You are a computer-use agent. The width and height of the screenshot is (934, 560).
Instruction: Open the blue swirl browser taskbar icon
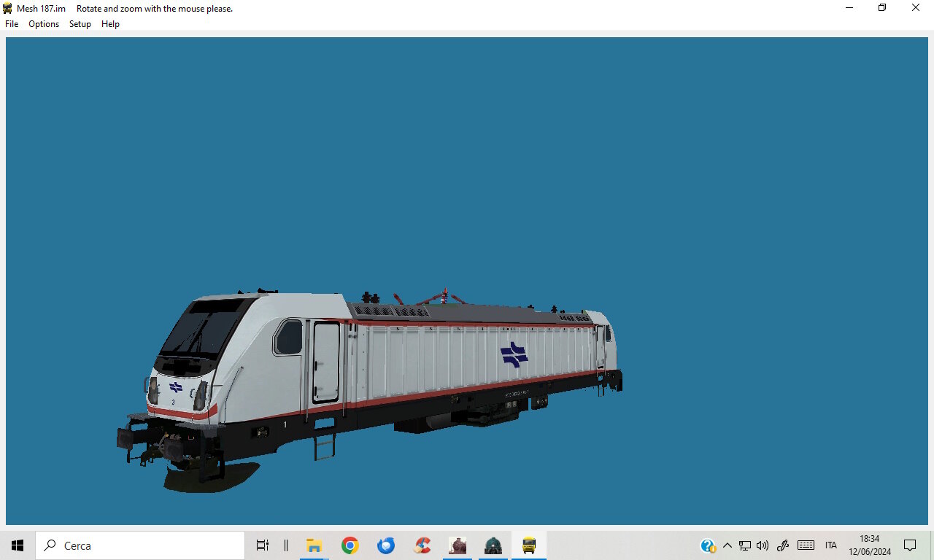point(386,545)
